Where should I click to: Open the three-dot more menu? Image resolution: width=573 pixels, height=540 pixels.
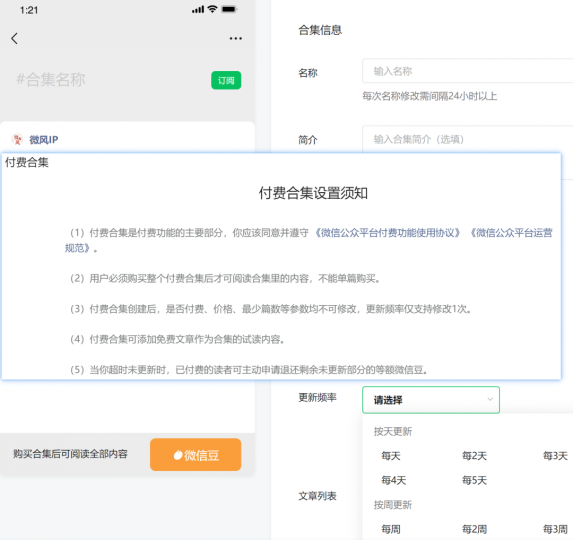(x=235, y=38)
